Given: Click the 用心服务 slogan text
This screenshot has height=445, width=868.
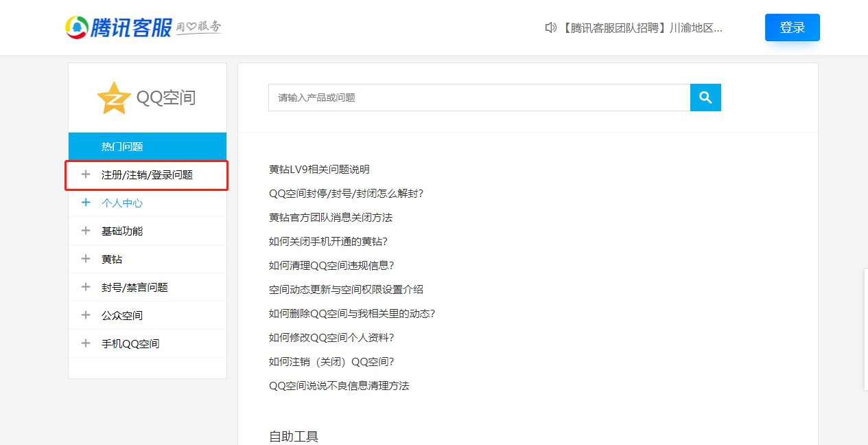Looking at the screenshot, I should [199, 27].
